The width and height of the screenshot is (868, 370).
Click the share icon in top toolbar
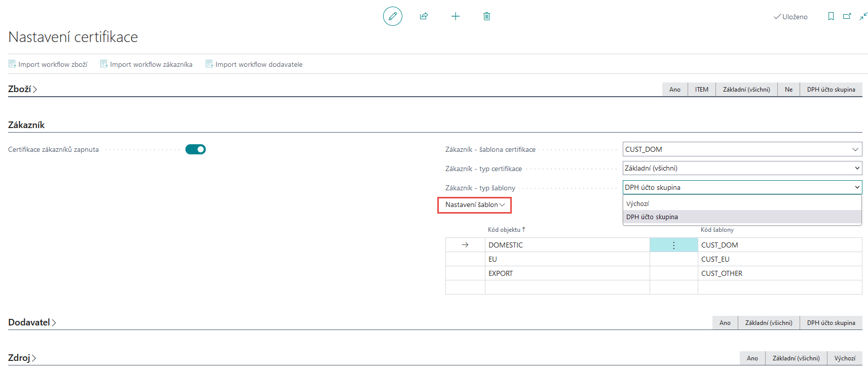point(424,16)
